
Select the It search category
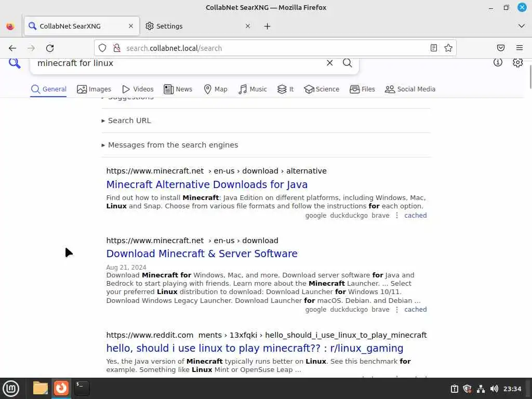(285, 89)
